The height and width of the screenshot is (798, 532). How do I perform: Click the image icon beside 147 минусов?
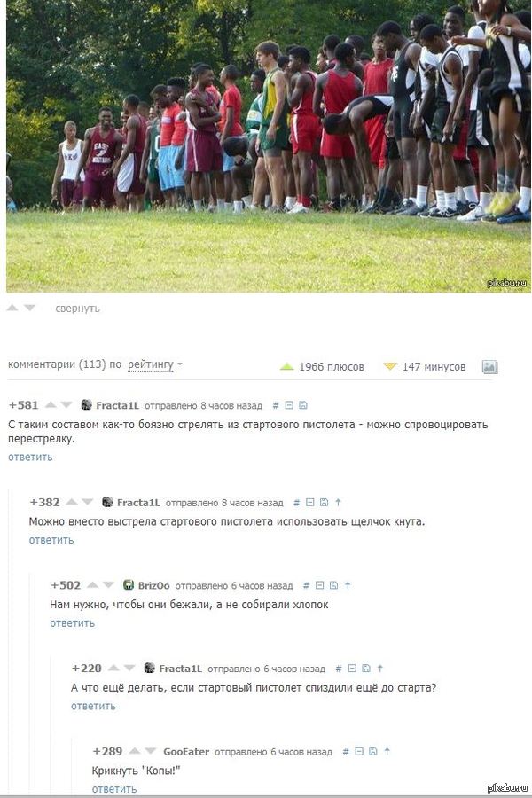pyautogui.click(x=489, y=367)
